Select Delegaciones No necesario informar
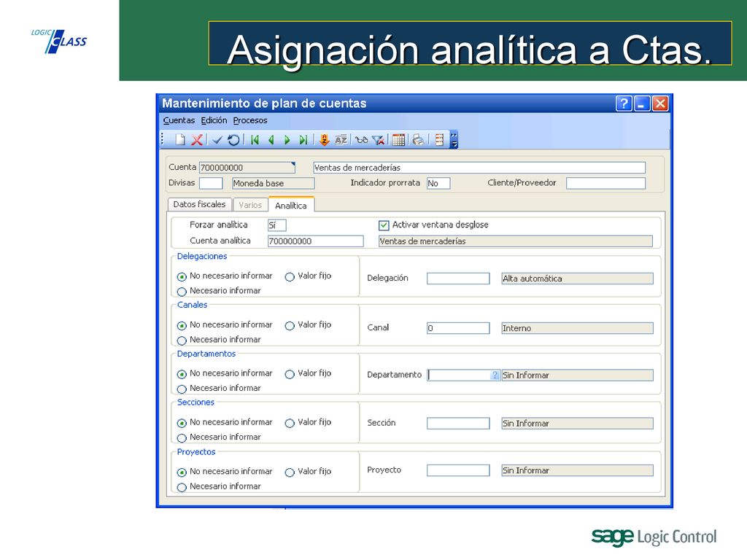Image resolution: width=747 pixels, height=560 pixels. 182,276
